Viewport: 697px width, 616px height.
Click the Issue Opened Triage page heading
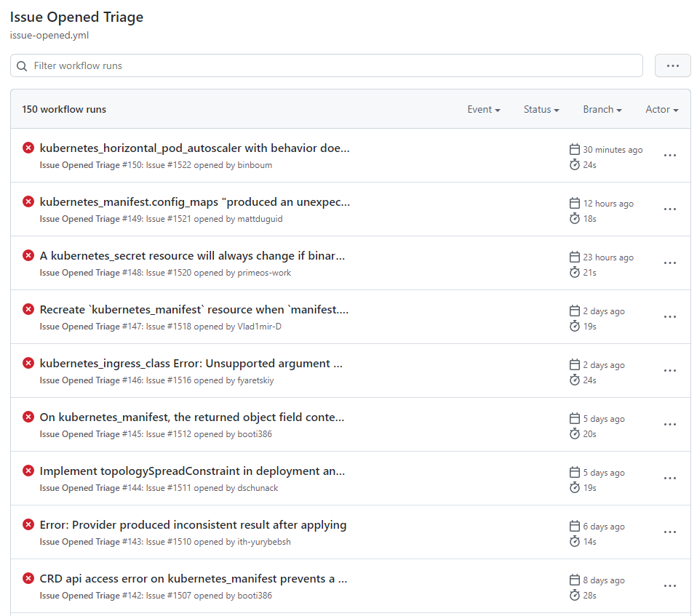point(76,17)
